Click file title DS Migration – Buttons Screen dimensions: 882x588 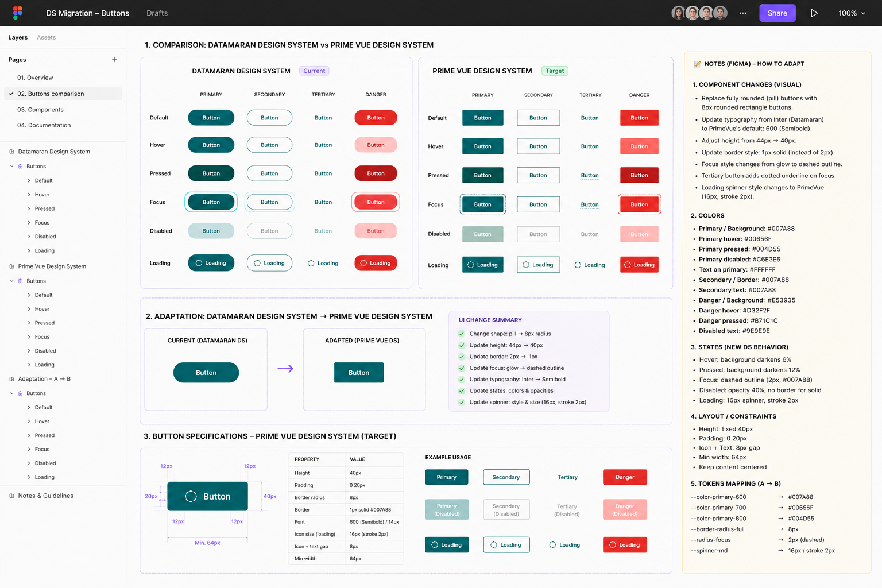coord(87,13)
